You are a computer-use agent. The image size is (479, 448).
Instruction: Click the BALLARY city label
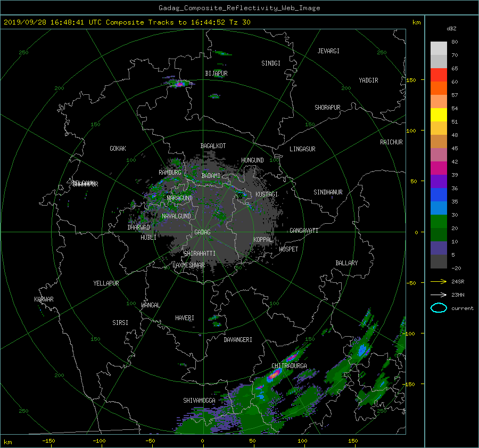pyautogui.click(x=346, y=263)
